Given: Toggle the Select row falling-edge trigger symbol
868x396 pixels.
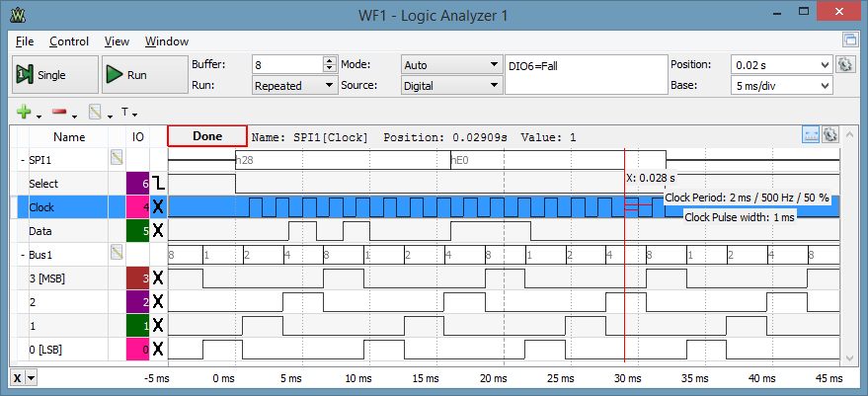Looking at the screenshot, I should pos(158,184).
